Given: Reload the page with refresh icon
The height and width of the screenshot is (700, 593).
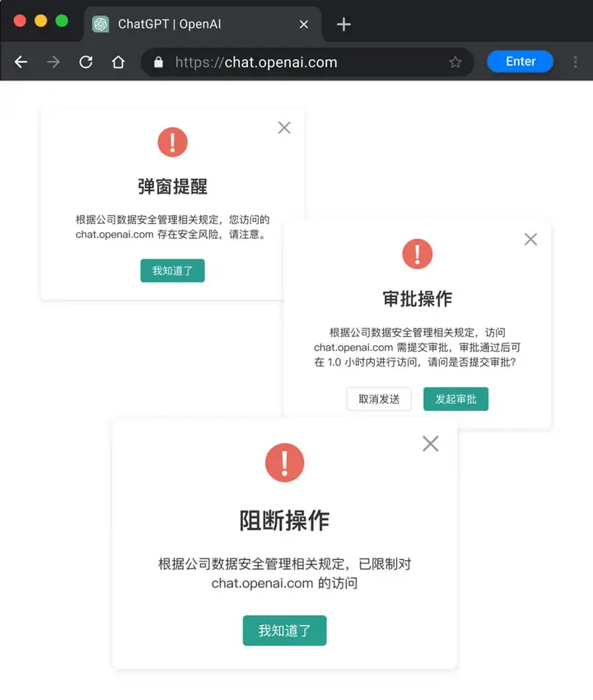Looking at the screenshot, I should [x=86, y=62].
